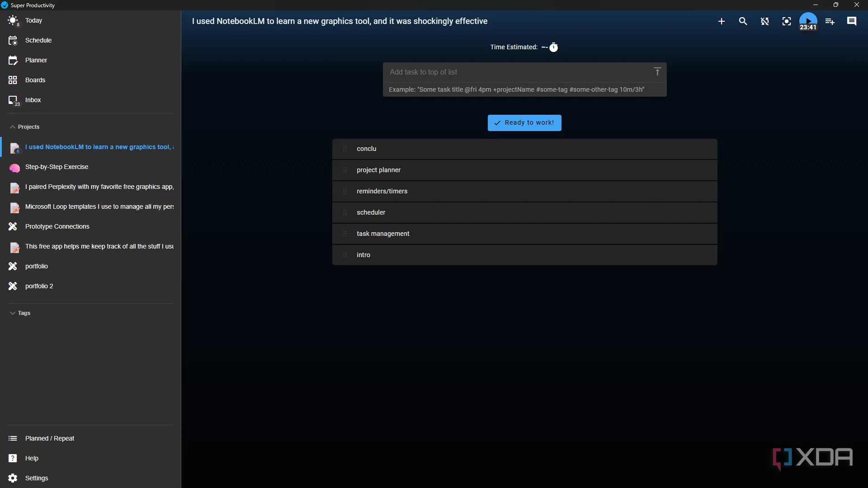The image size is (868, 488).
Task: Toggle the notes panel icon
Action: pyautogui.click(x=852, y=21)
